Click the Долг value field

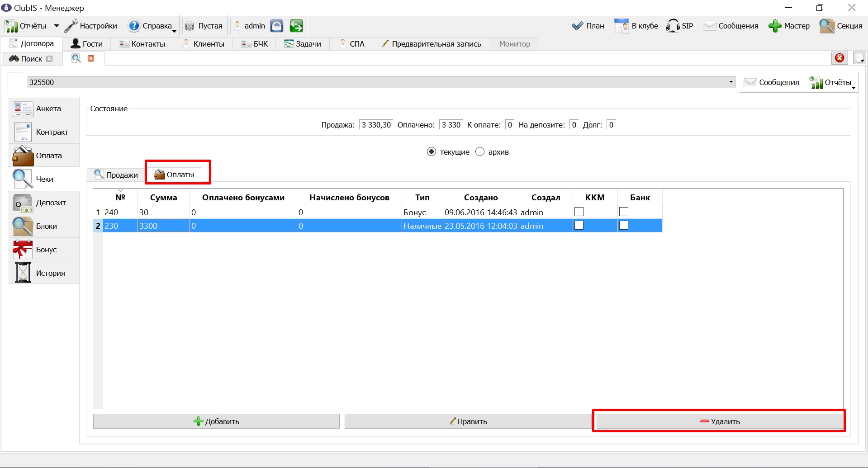[611, 125]
